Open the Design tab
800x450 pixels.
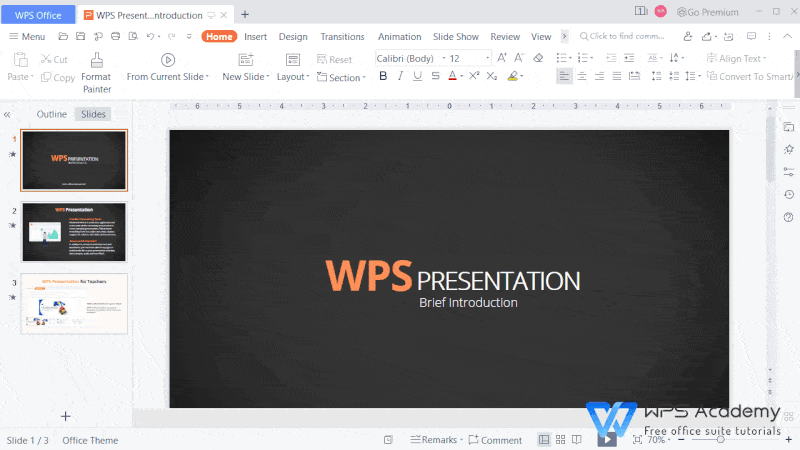(x=293, y=36)
